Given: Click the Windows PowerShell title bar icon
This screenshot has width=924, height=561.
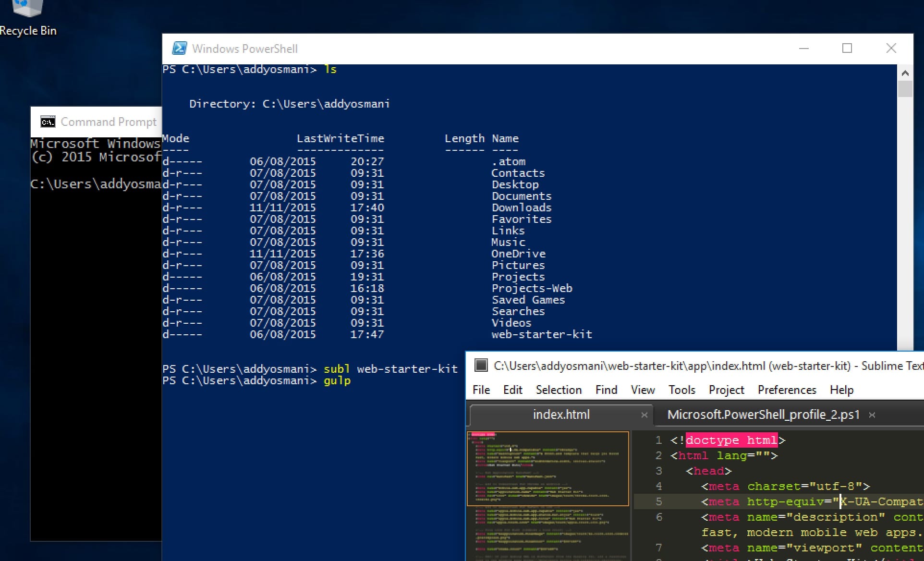Looking at the screenshot, I should point(180,48).
